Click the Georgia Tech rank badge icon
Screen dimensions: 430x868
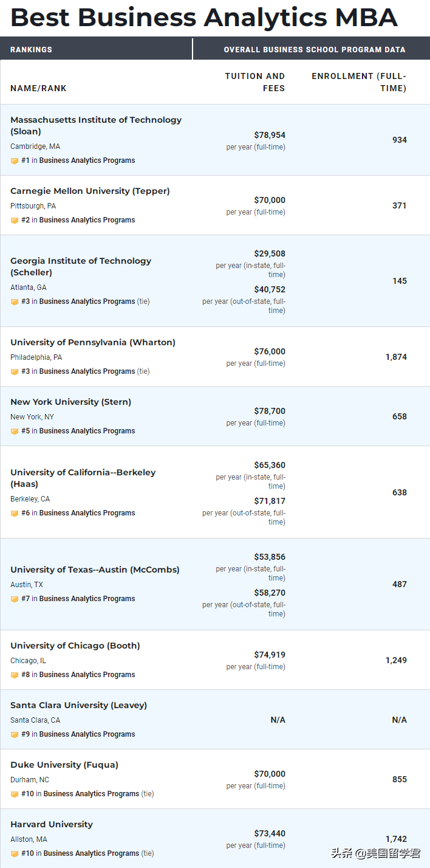tap(15, 302)
